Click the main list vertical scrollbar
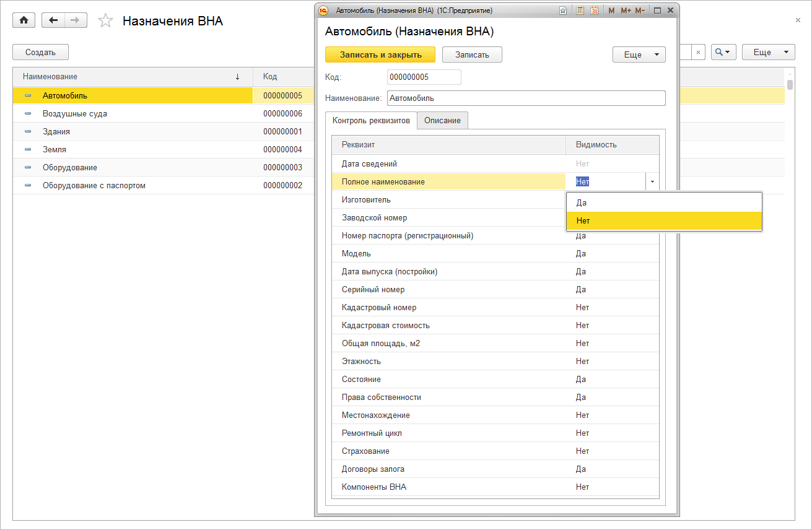 pyautogui.click(x=790, y=85)
